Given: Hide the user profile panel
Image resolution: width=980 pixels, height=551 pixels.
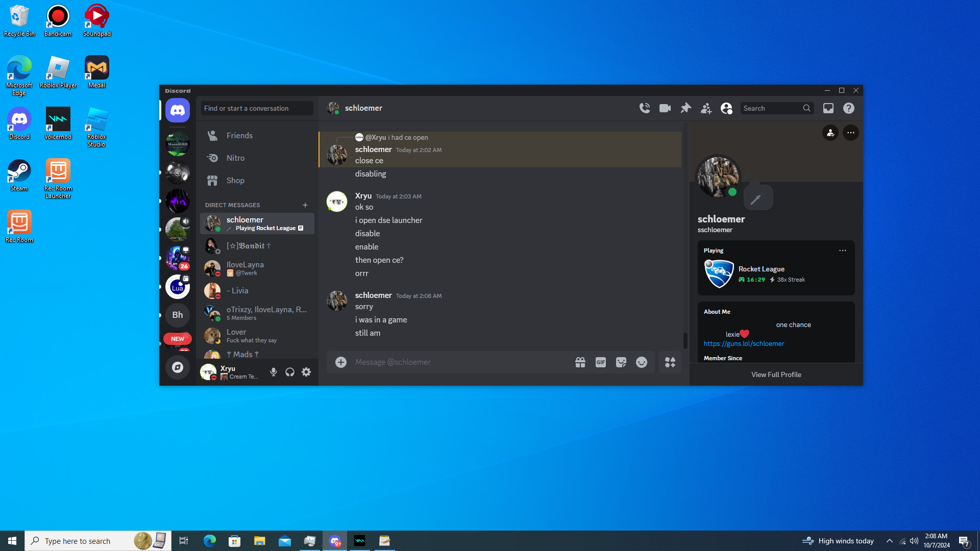Looking at the screenshot, I should (x=726, y=108).
